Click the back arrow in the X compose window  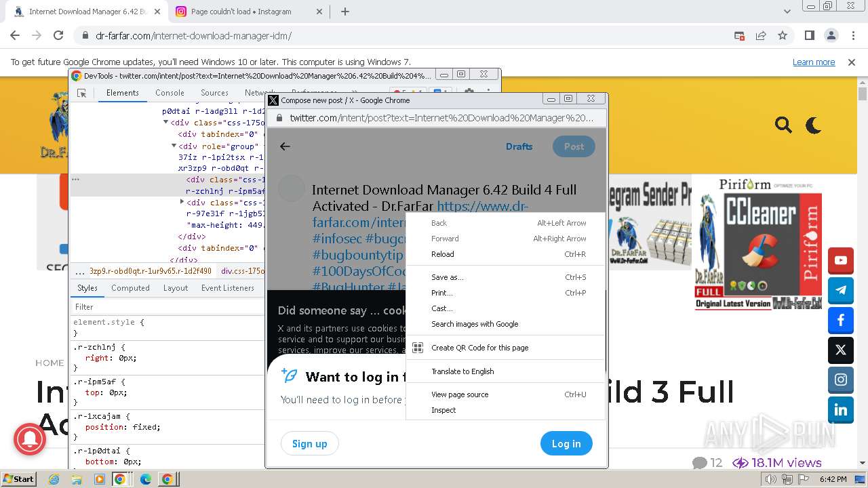pos(285,146)
